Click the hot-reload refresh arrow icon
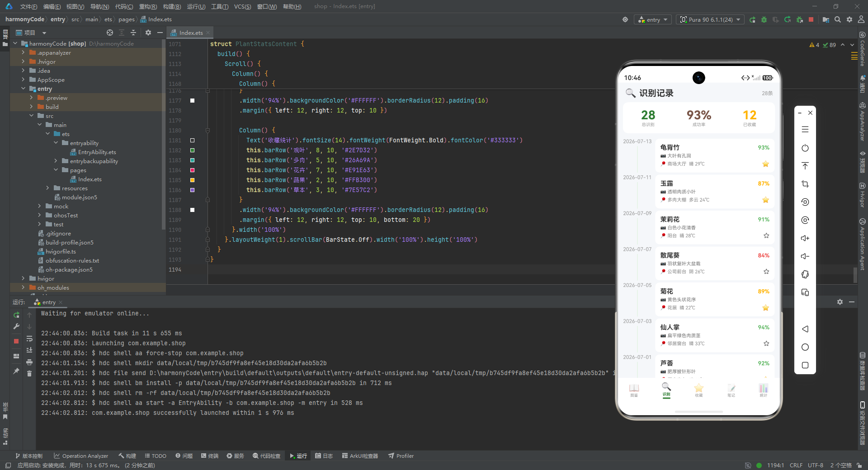Screen dimensions: 868x470 [788, 20]
